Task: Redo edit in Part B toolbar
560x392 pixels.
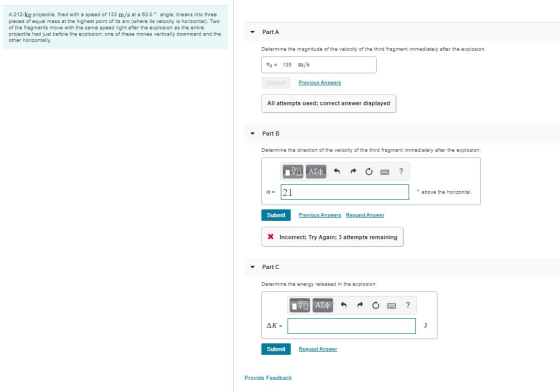Action: [x=353, y=171]
